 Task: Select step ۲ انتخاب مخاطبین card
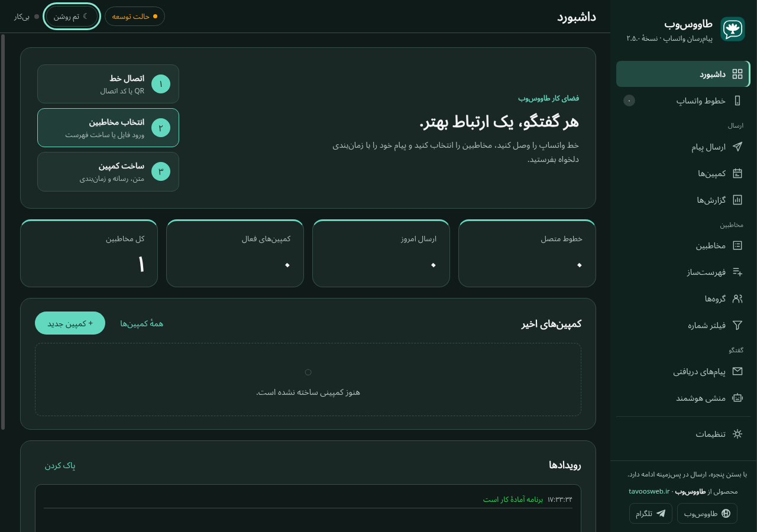pyautogui.click(x=108, y=128)
